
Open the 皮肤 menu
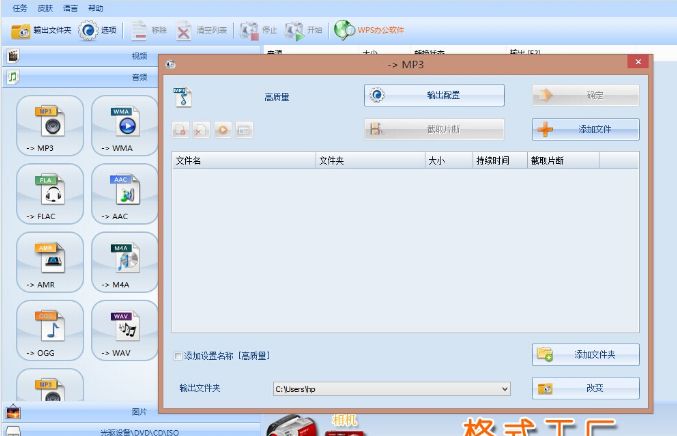click(x=45, y=8)
